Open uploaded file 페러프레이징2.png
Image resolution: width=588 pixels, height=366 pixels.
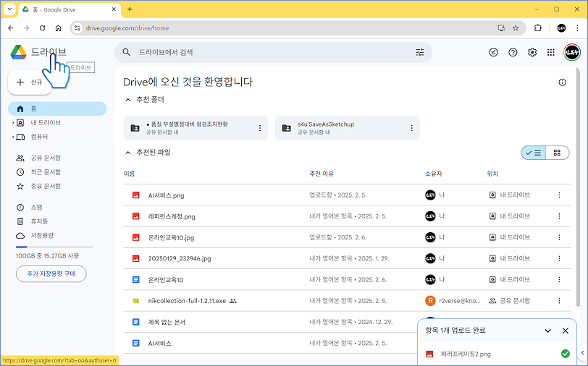466,354
